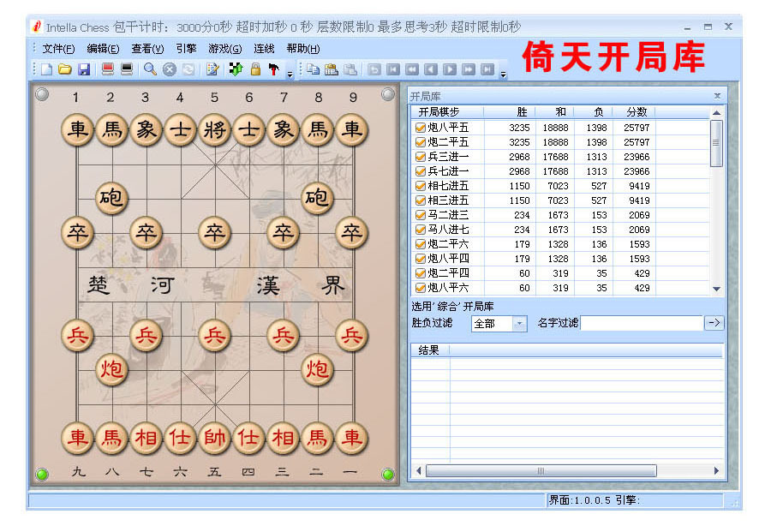Screen dimensions: 777x532
Task: Toggle the checkbox for 炮八平五
Action: (x=421, y=128)
